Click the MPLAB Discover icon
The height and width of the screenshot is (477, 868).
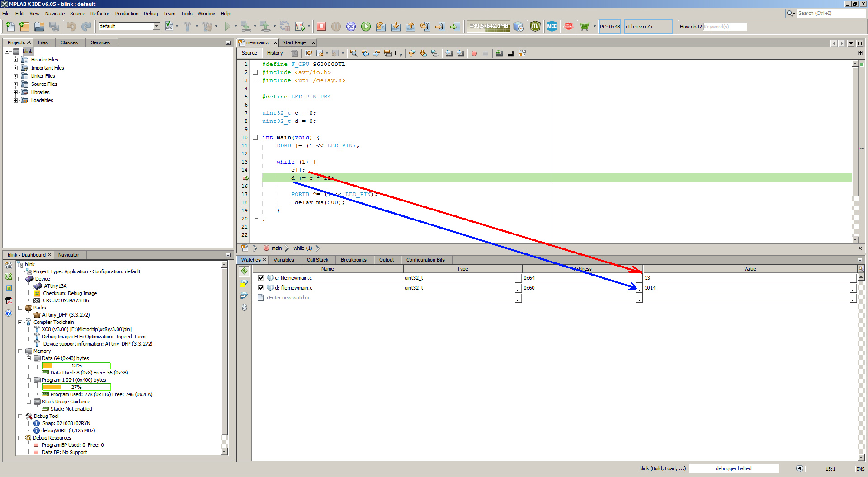(569, 27)
